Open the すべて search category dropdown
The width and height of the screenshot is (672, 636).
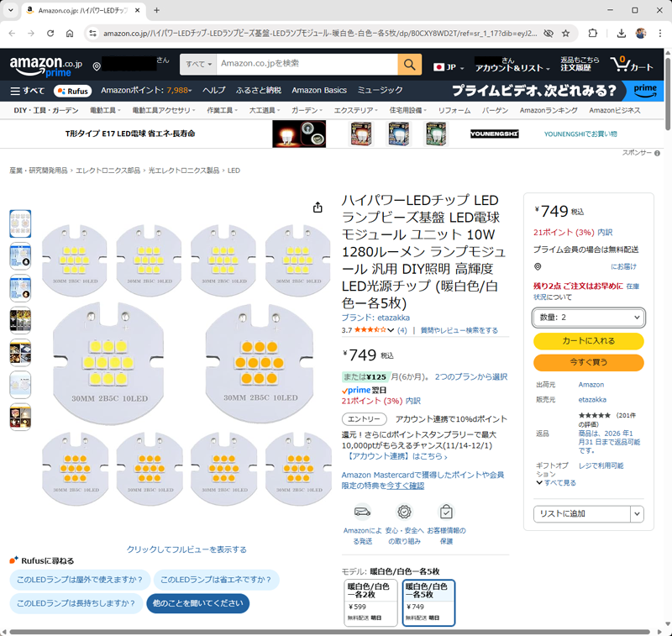(197, 64)
